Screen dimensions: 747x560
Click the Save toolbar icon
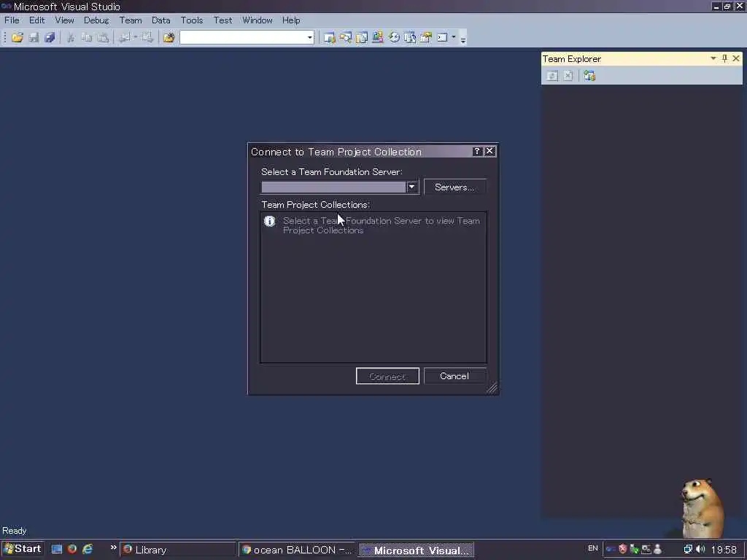[34, 37]
